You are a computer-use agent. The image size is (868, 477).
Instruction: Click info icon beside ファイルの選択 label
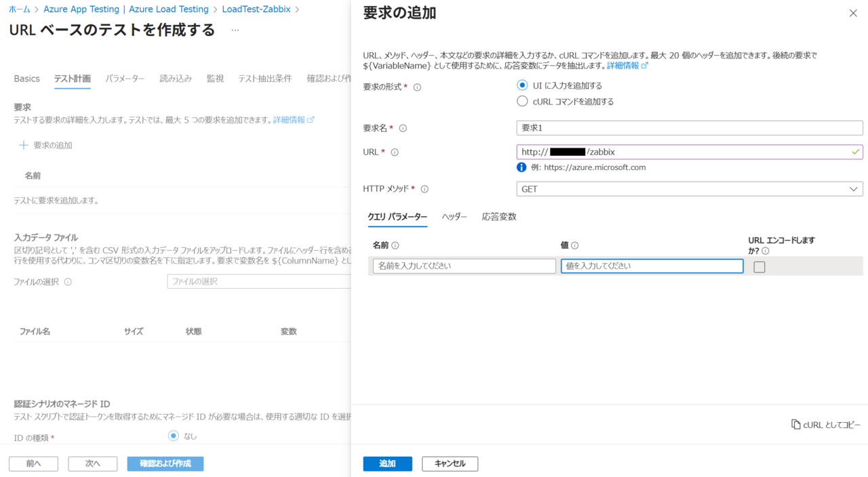point(68,282)
